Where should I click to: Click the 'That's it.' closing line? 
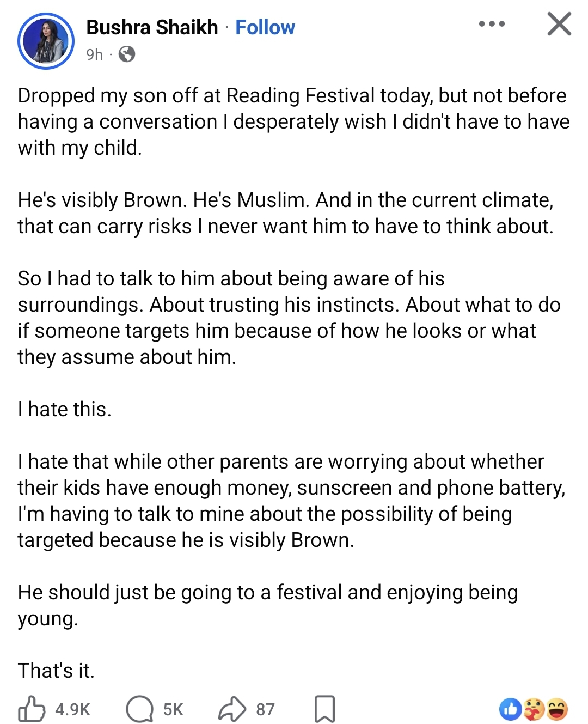coord(56,671)
